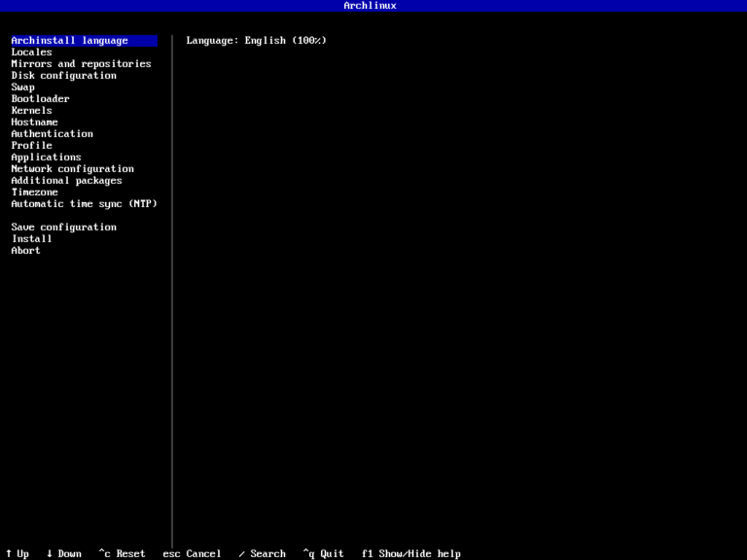The width and height of the screenshot is (747, 560).
Task: Click the / Search help hint
Action: [262, 554]
